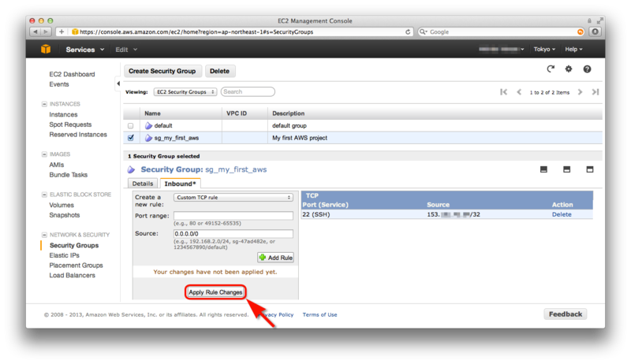Open Snapshots in the sidebar

tap(65, 215)
